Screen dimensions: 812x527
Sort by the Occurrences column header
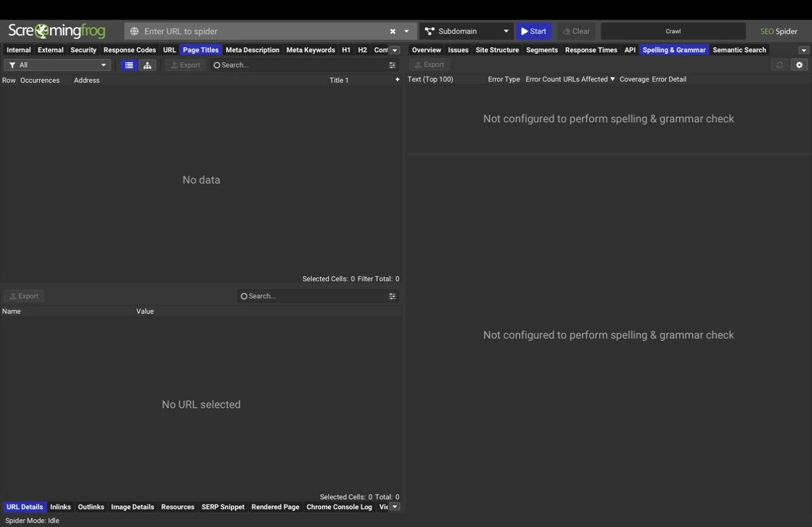40,80
